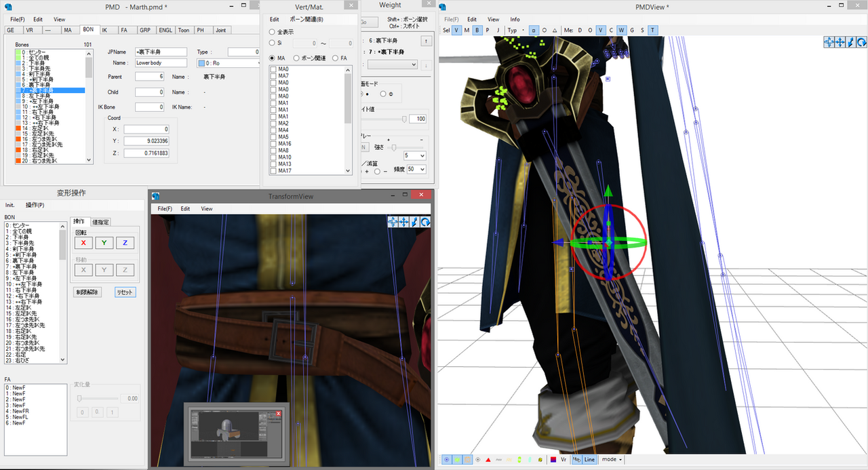Toggle the M selection filter in PMDView
The height and width of the screenshot is (470, 868).
pos(467,30)
